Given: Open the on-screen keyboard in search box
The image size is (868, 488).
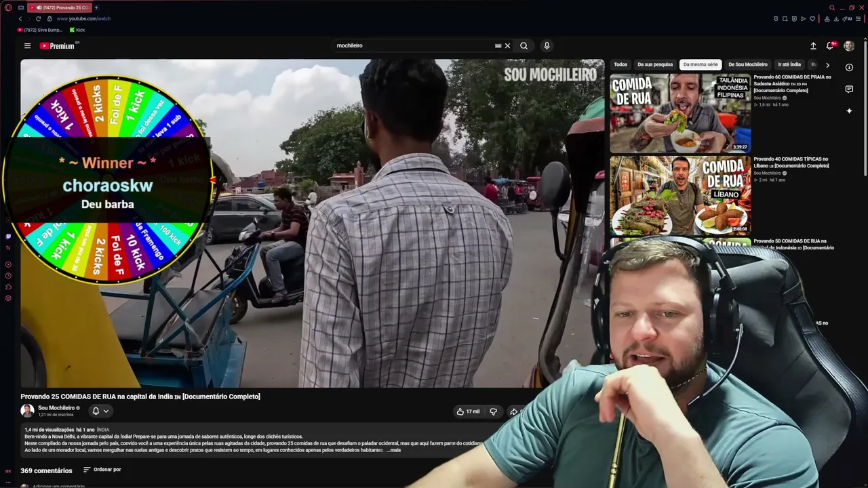Looking at the screenshot, I should [x=498, y=46].
